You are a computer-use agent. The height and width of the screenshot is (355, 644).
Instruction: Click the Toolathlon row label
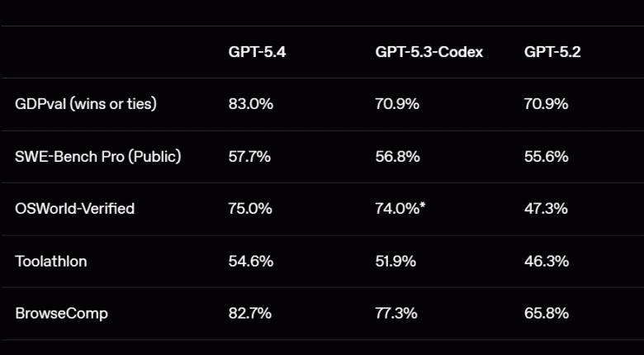tap(51, 261)
